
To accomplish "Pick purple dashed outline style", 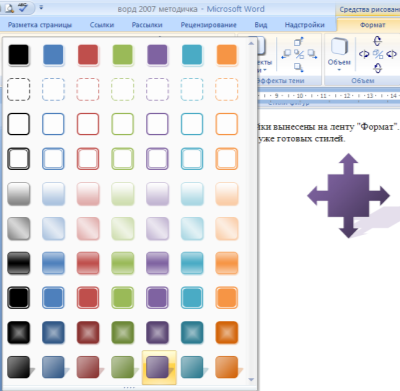I will pos(157,89).
